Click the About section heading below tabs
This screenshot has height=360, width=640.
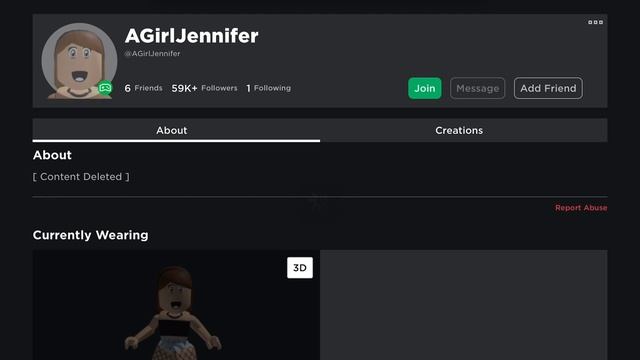coord(52,155)
